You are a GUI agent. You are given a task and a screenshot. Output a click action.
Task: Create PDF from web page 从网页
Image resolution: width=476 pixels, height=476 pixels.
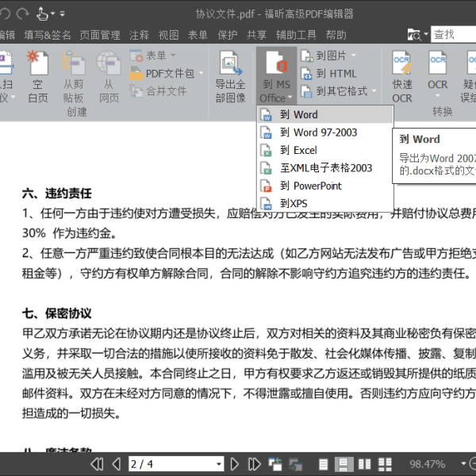109,77
